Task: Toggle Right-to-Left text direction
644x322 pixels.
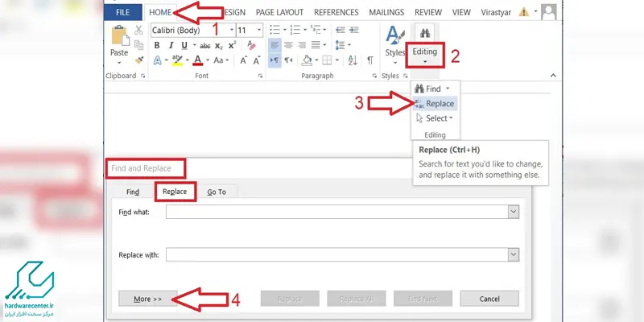Action: click(x=288, y=60)
